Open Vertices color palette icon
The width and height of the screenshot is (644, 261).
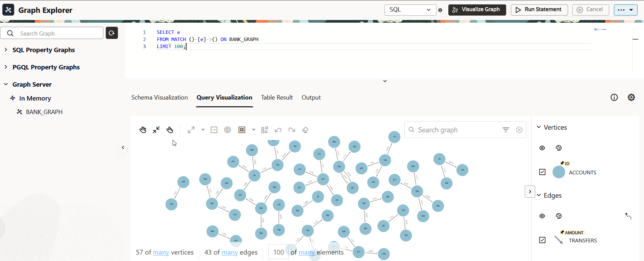click(559, 148)
